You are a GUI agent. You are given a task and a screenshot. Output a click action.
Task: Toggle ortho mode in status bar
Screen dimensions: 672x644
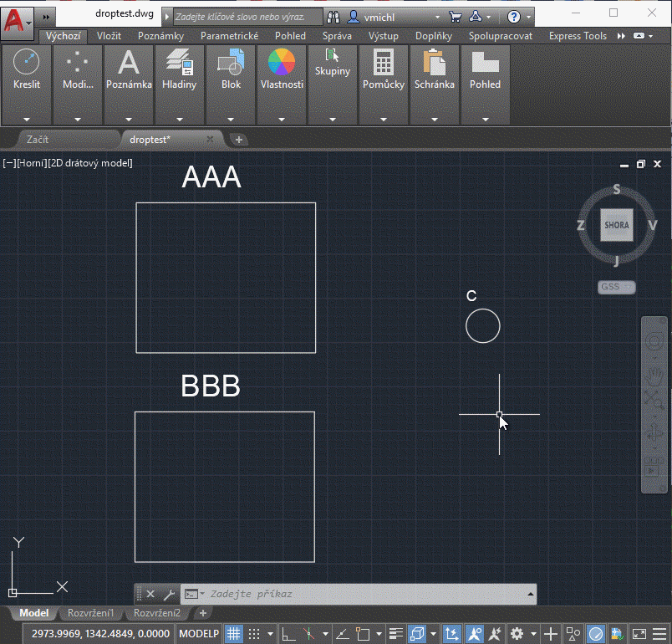point(288,634)
